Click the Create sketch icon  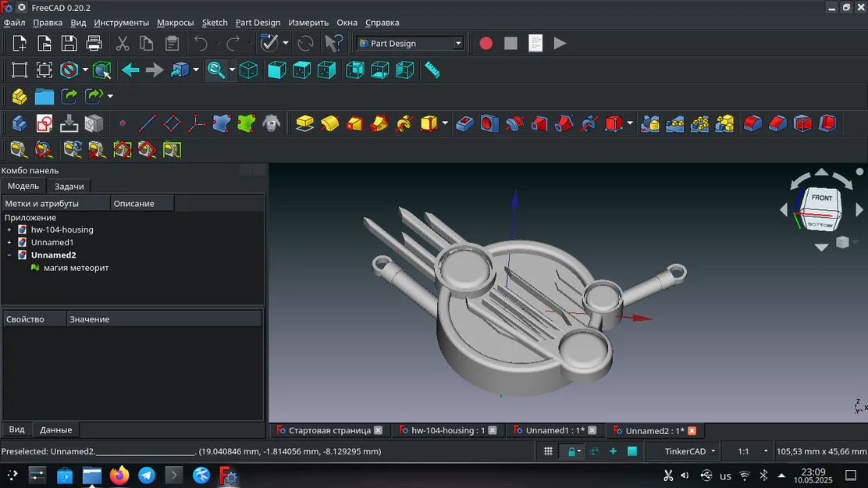44,123
